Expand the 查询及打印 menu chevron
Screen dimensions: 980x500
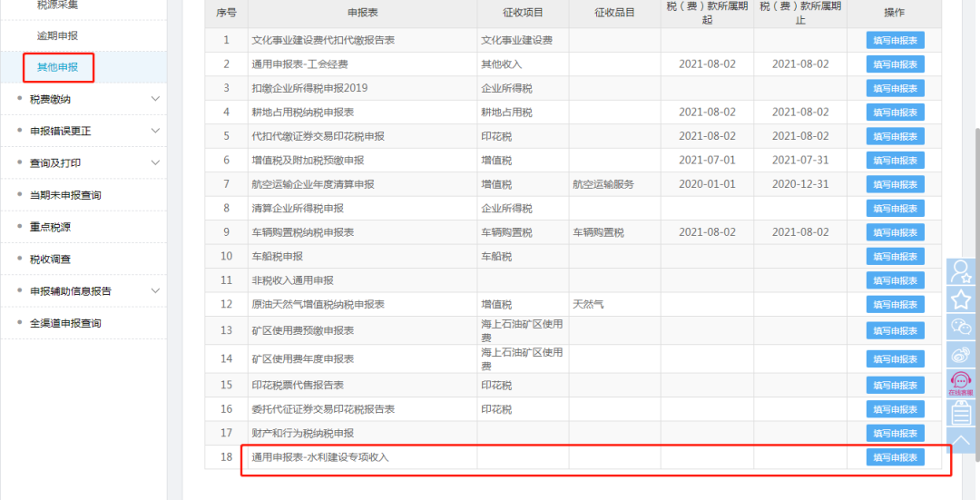(x=156, y=162)
